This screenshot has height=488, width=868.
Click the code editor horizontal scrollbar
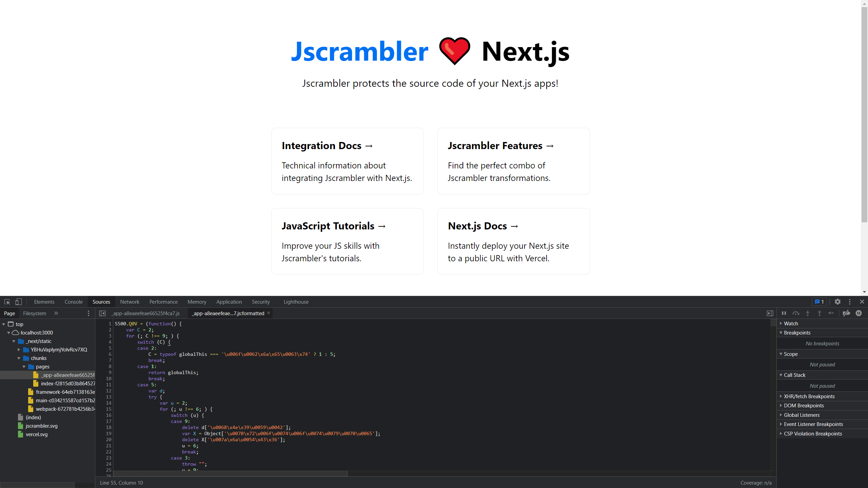231,473
